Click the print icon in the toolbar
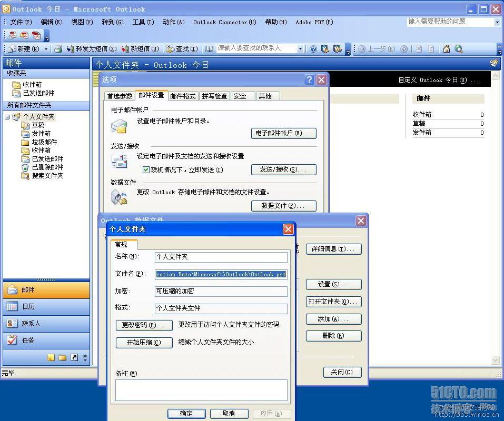 (58, 49)
